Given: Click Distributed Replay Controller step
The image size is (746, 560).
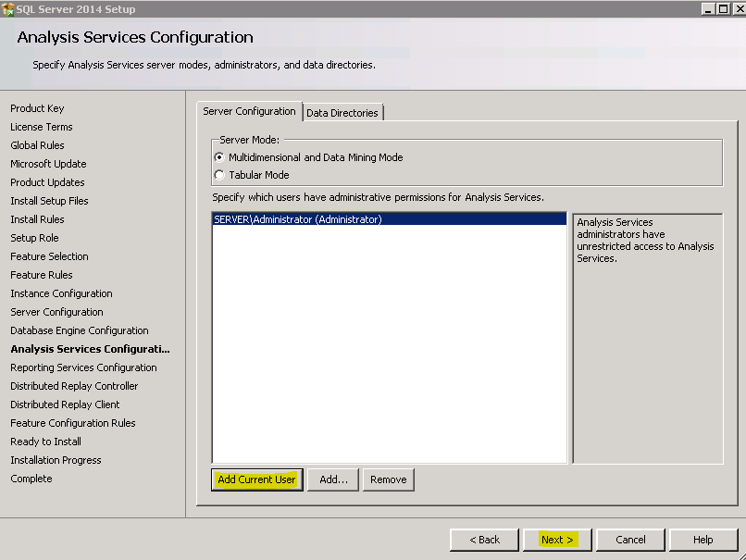Looking at the screenshot, I should (x=74, y=386).
